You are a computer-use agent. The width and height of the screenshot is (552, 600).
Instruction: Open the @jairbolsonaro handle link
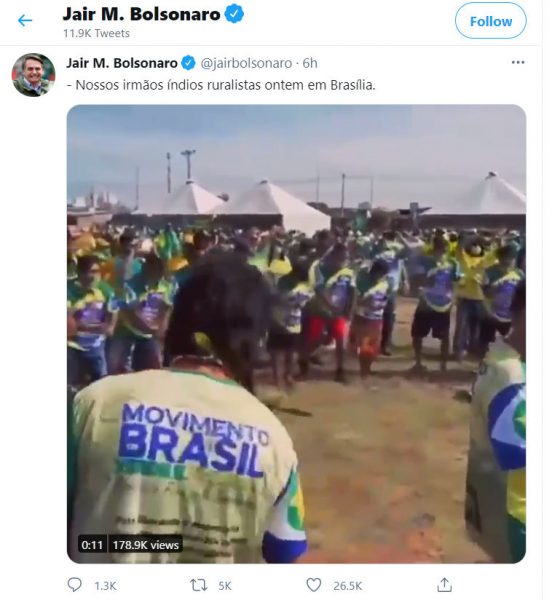coord(246,63)
